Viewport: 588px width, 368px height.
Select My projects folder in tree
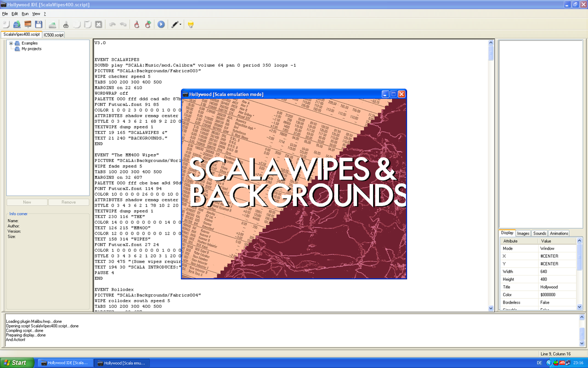[x=31, y=49]
